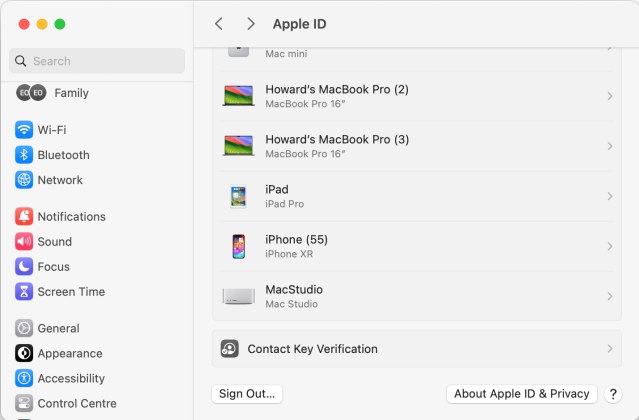
Task: Select General in the sidebar
Action: (58, 328)
